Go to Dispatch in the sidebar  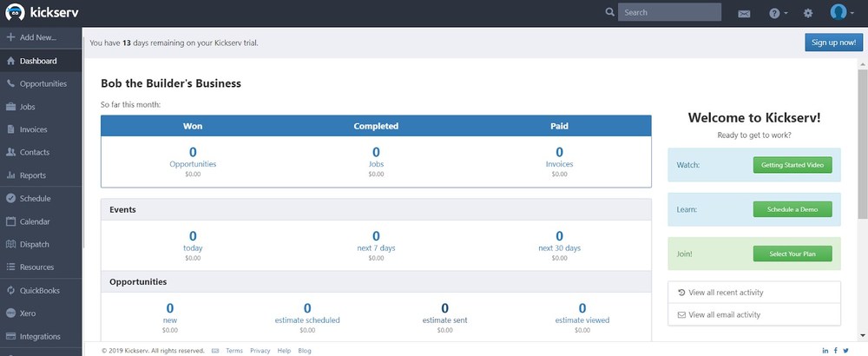coord(34,245)
